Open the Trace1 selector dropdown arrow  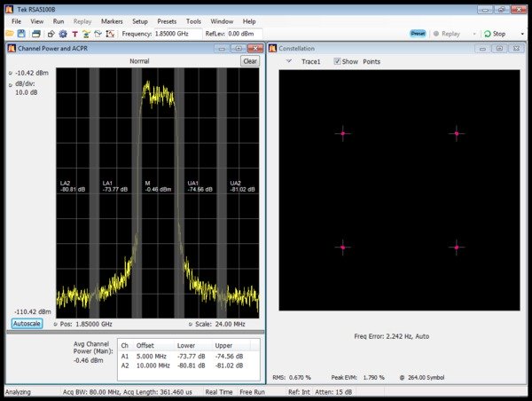pyautogui.click(x=289, y=61)
